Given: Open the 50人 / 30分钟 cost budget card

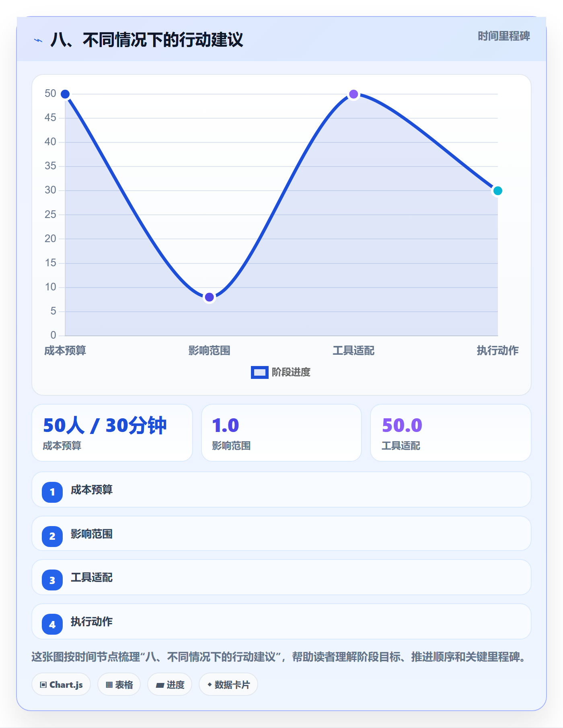Looking at the screenshot, I should [112, 433].
